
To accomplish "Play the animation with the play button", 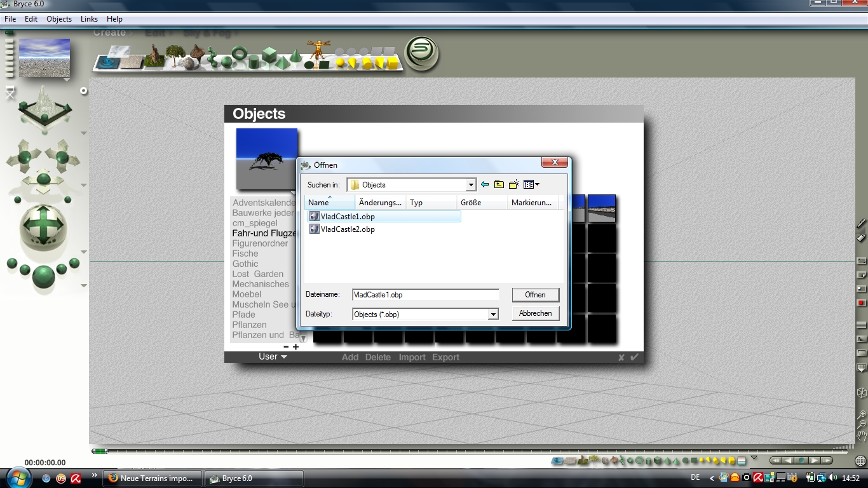I will (814, 460).
